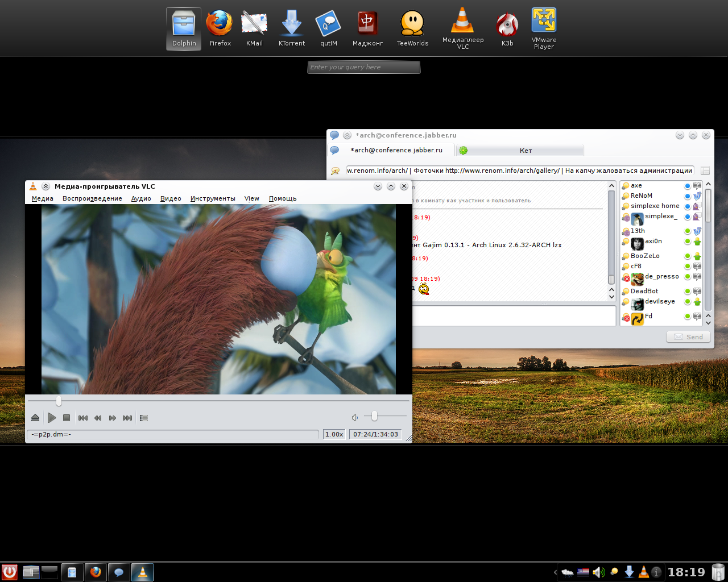728x582 pixels.
Task: Rewind the VLC video
Action: point(98,418)
